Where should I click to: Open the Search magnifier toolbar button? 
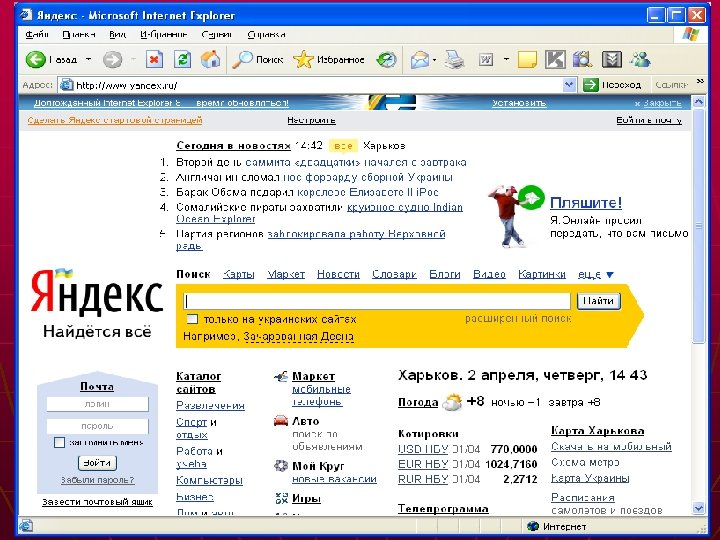[258, 60]
